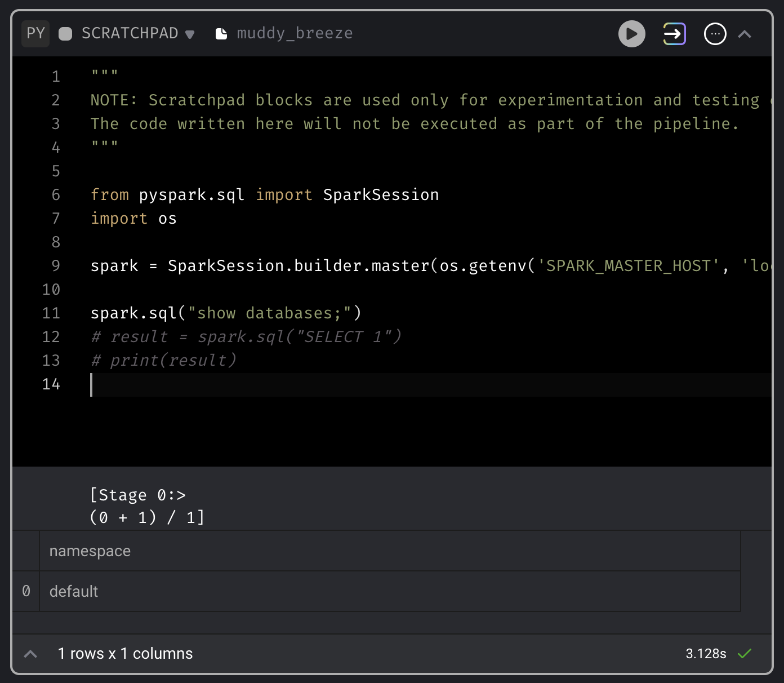This screenshot has width=784, height=683.
Task: Run the scratchpad block with play button
Action: point(631,34)
